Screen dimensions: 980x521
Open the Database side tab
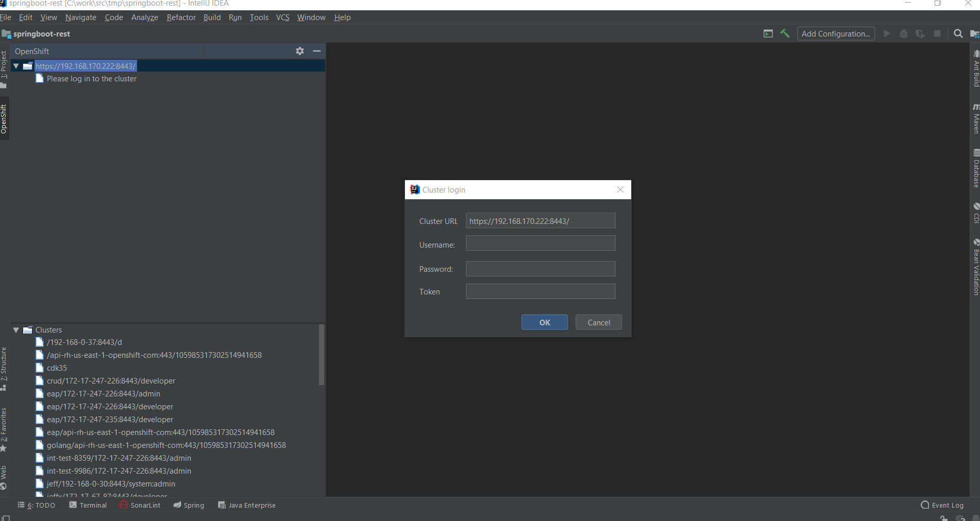coord(976,168)
